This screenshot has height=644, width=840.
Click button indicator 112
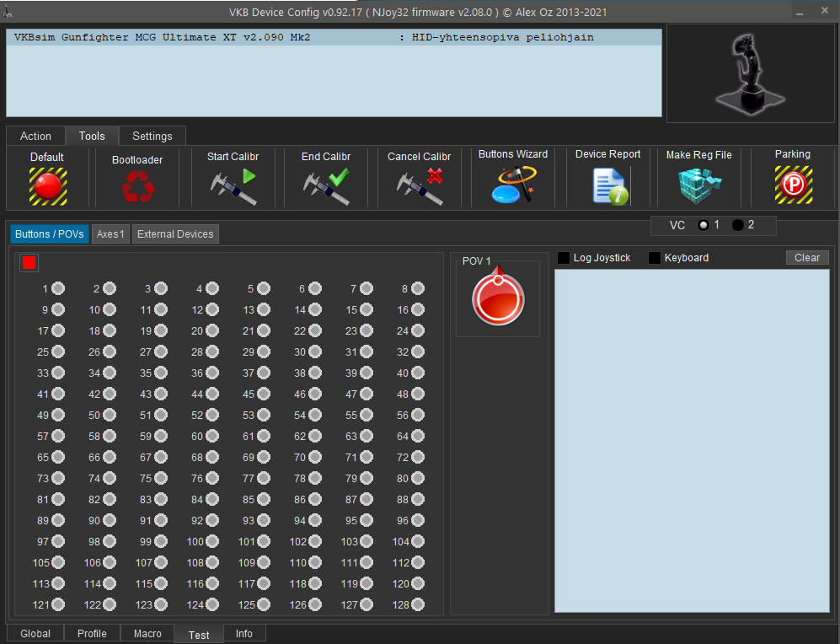click(x=419, y=562)
